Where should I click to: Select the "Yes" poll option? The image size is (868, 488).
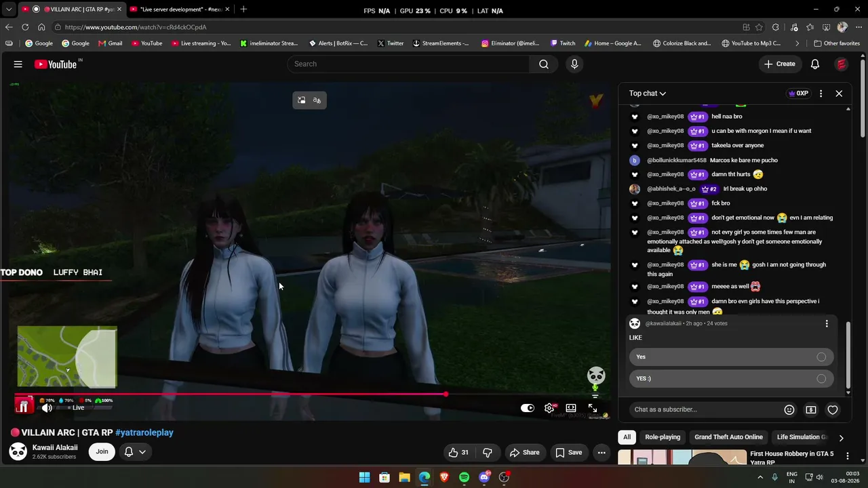[731, 357]
